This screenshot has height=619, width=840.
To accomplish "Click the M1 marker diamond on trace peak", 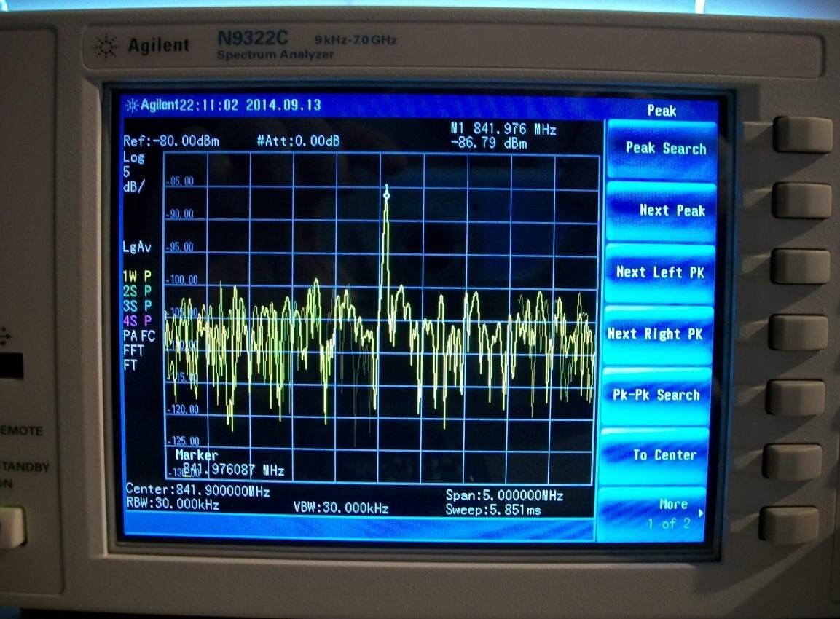I will (387, 195).
